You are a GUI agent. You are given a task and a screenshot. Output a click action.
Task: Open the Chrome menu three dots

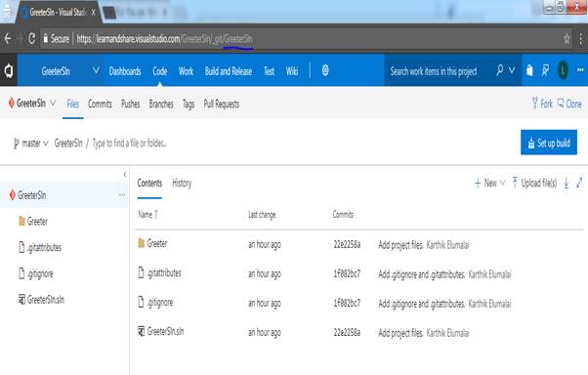(581, 39)
